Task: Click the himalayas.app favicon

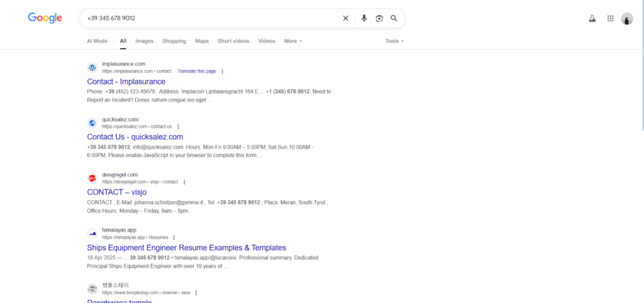Action: [92, 234]
